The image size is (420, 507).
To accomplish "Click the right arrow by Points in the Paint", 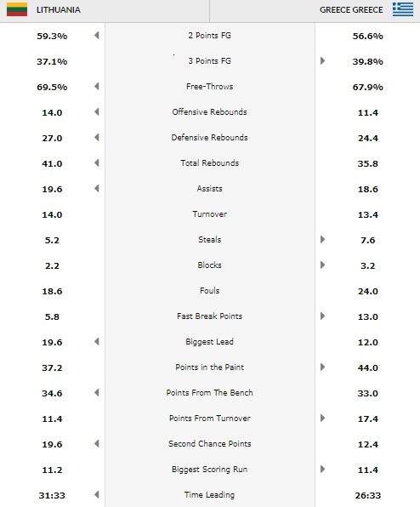I will pos(322,367).
